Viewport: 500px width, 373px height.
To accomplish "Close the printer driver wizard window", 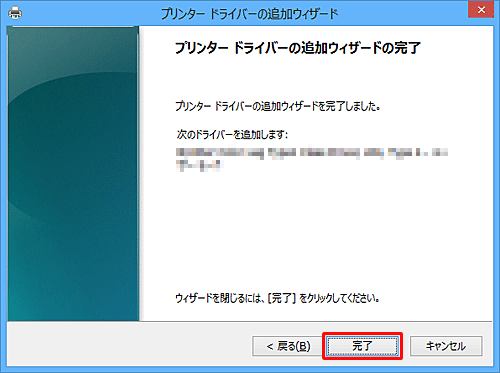I will pyautogui.click(x=481, y=10).
